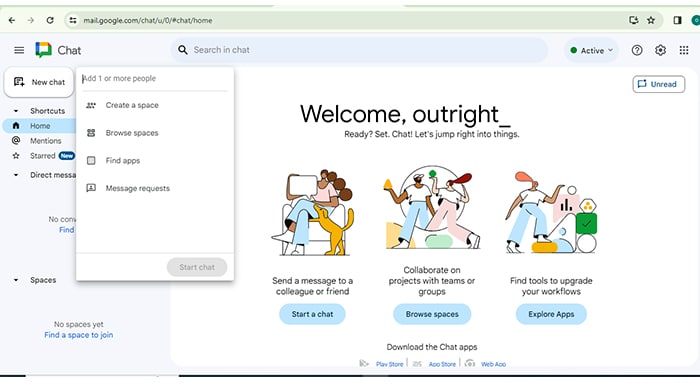Image resolution: width=700 pixels, height=384 pixels.
Task: Click the disabled Start chat button
Action: coord(197,267)
